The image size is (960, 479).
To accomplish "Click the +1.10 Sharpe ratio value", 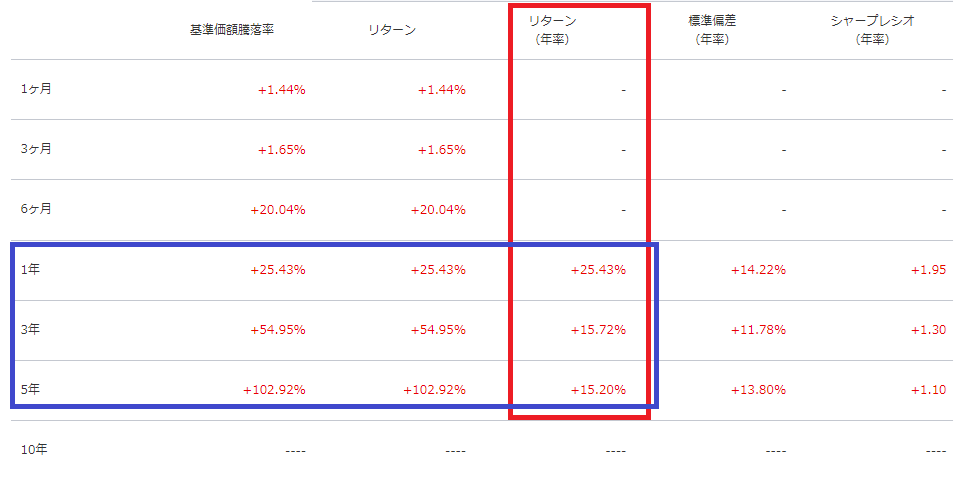I will pos(928,390).
